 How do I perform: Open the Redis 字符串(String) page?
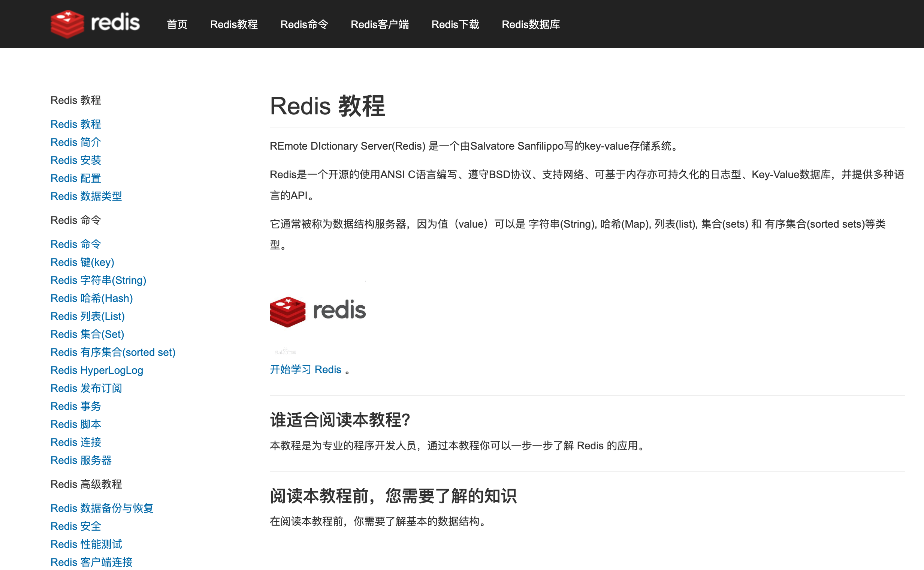tap(98, 280)
